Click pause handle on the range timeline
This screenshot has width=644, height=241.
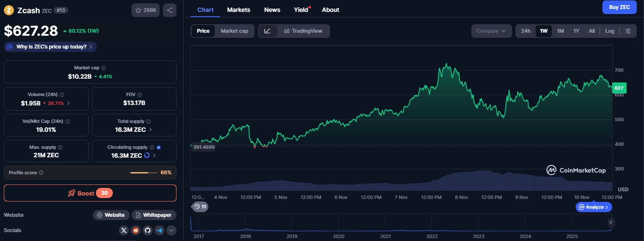tap(611, 222)
